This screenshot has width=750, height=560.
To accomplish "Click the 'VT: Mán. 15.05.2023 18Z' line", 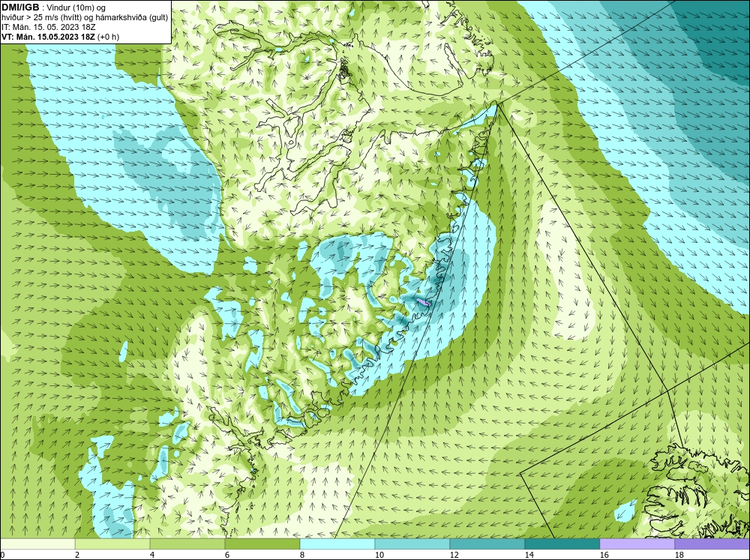I will pos(49,37).
